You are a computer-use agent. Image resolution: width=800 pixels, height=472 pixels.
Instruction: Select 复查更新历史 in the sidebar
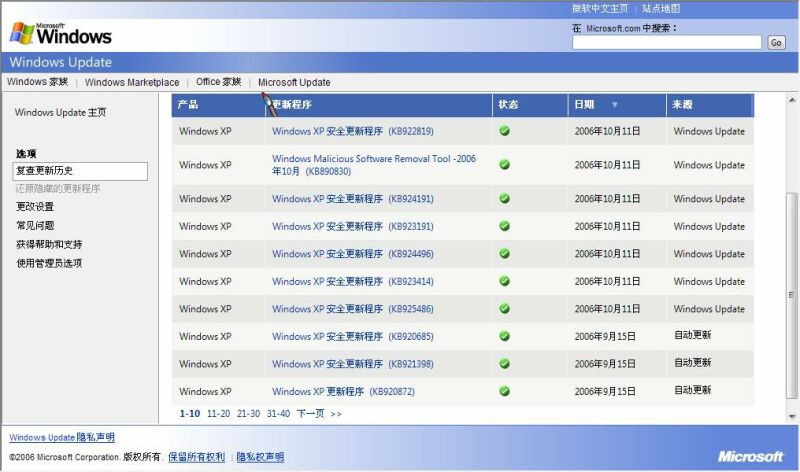coord(80,171)
